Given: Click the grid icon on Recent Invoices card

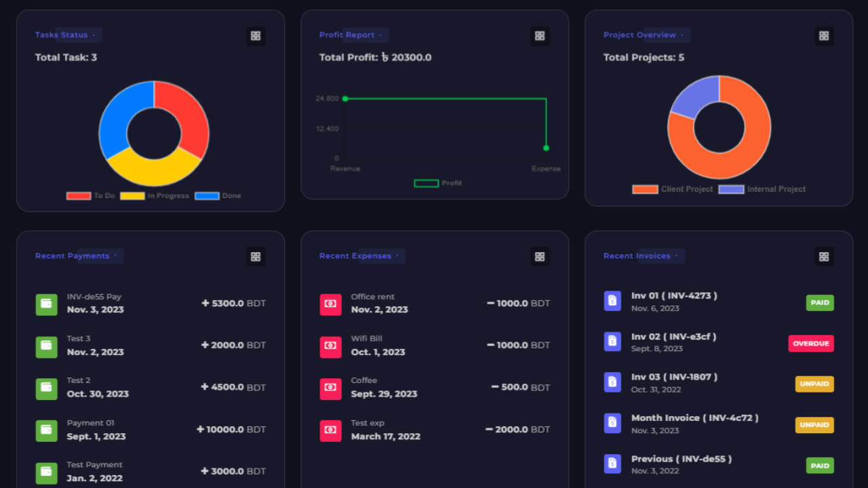Looking at the screenshot, I should (824, 256).
